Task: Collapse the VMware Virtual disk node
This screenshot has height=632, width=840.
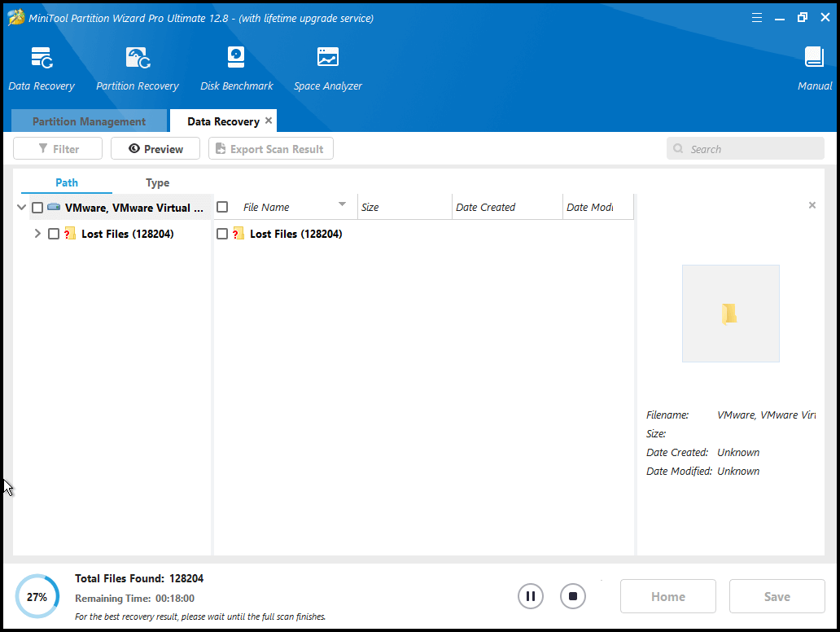Action: coord(21,207)
